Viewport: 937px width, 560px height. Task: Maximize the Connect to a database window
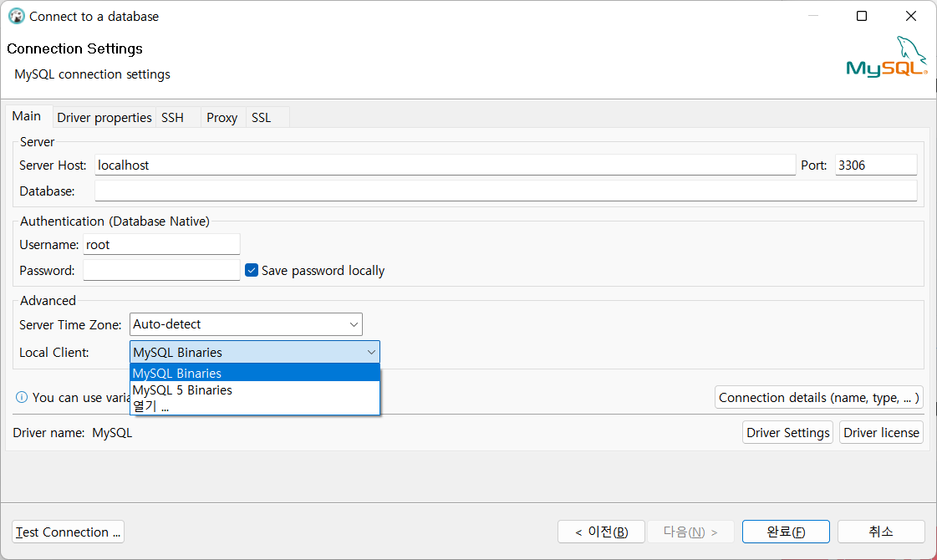click(x=862, y=16)
